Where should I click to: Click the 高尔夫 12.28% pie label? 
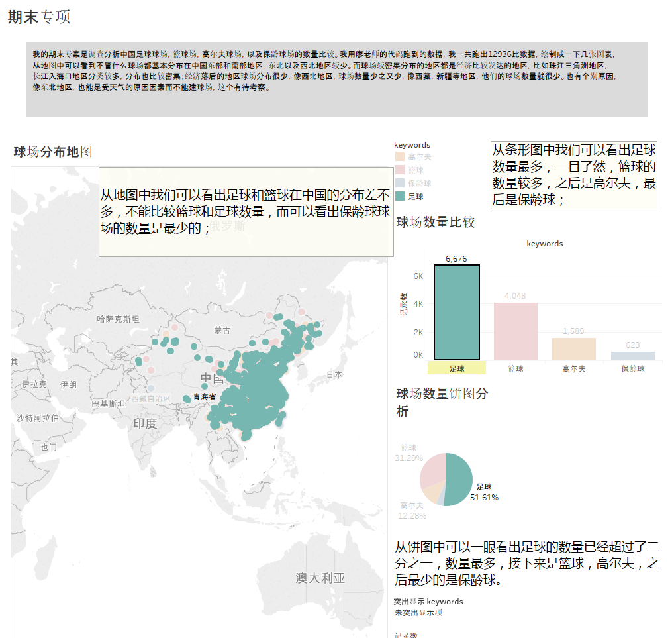(x=412, y=511)
